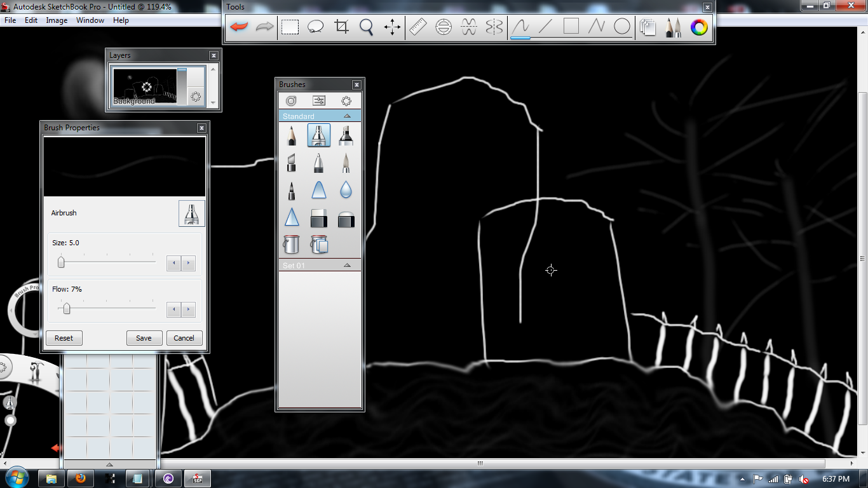This screenshot has height=488, width=868.
Task: Activate the Zoom magnifier tool
Action: pos(367,27)
